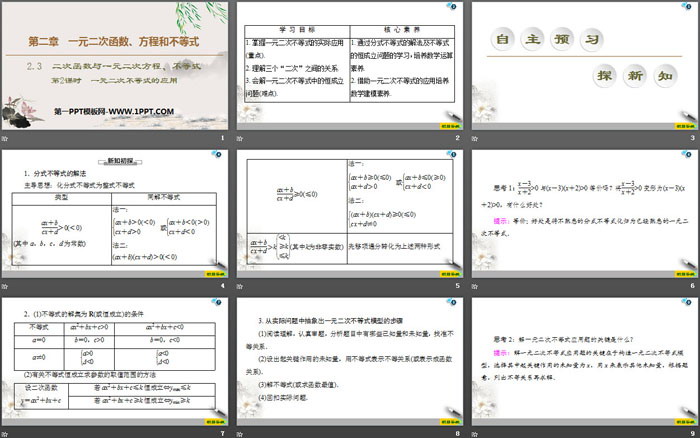Screen dimensions: 700x438
Task: Click the animation star icon under slide 5
Action: point(242,285)
